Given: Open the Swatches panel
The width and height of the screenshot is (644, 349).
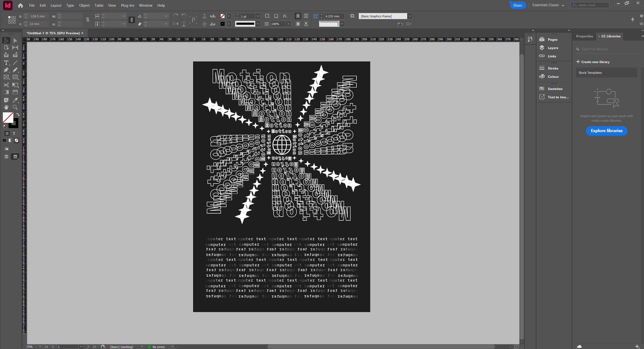Looking at the screenshot, I should [x=555, y=89].
